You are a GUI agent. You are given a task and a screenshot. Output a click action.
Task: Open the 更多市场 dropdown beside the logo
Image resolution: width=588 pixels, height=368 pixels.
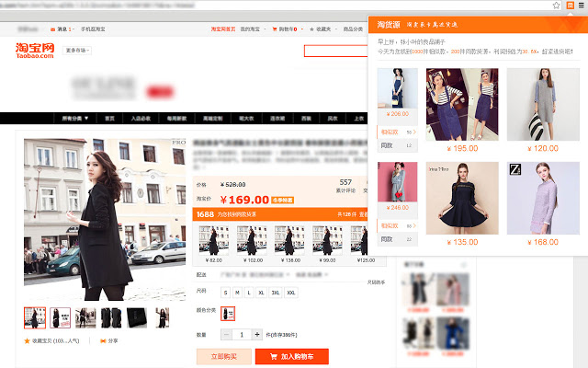point(77,51)
